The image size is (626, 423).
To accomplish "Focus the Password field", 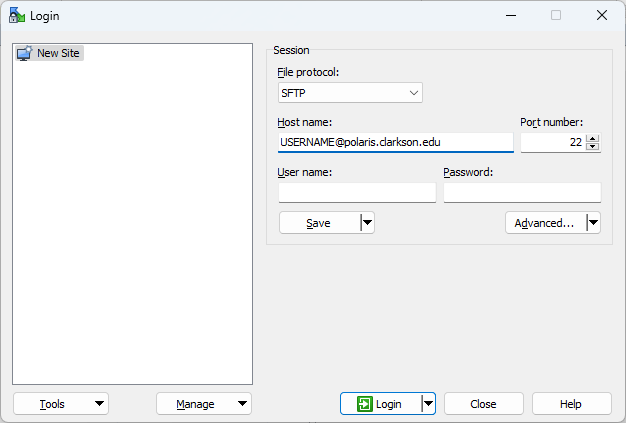I will 521,192.
